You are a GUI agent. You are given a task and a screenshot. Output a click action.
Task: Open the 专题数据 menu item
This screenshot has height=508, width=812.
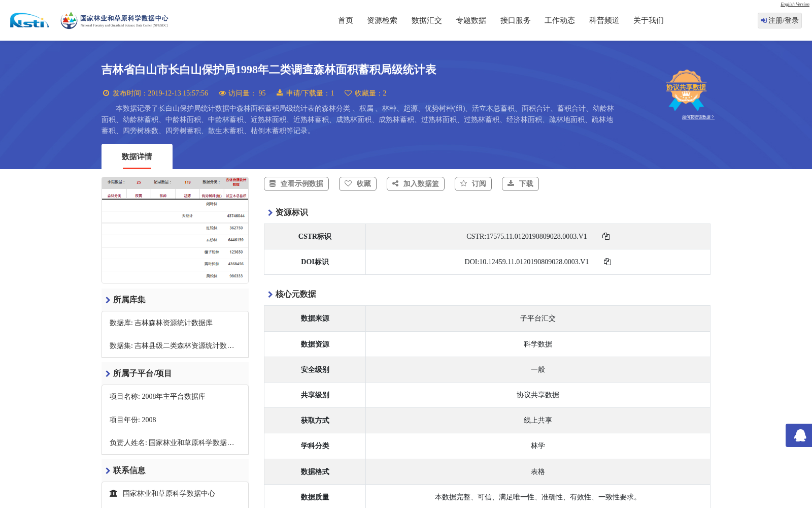point(471,20)
